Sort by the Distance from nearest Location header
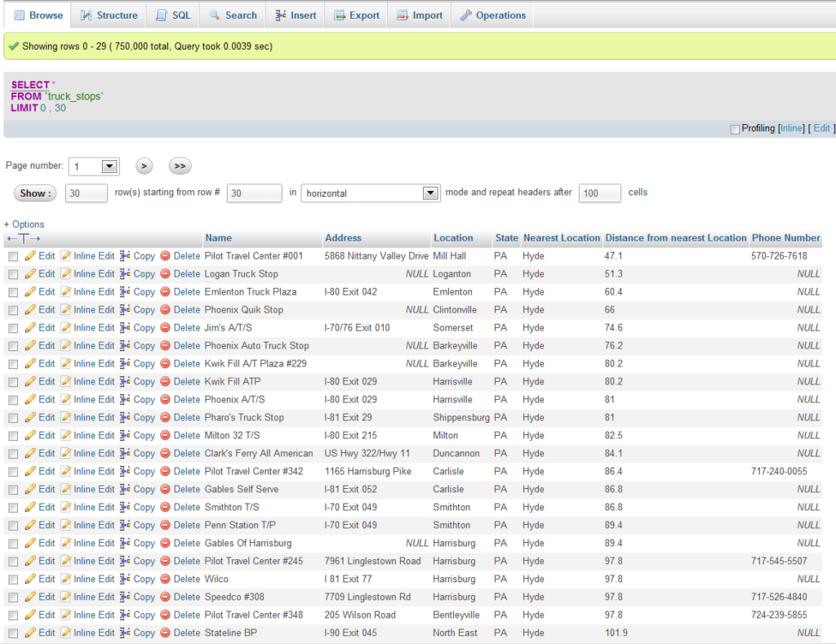 coord(675,238)
